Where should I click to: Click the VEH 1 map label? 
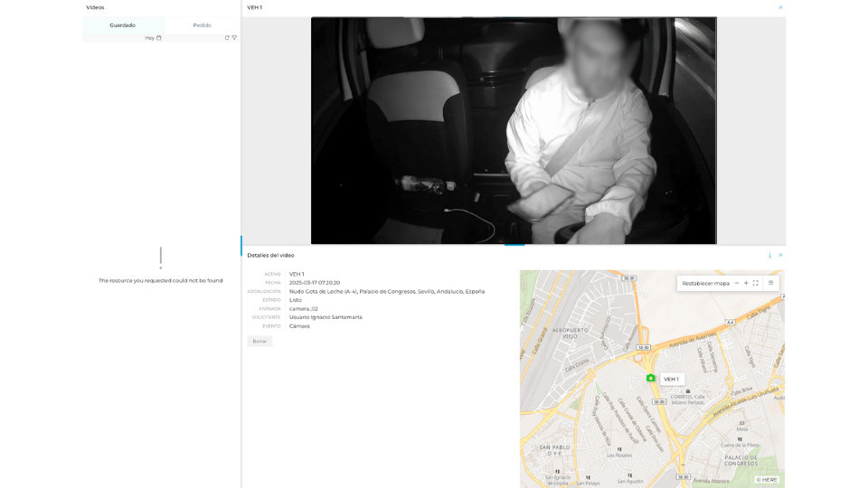pyautogui.click(x=672, y=379)
